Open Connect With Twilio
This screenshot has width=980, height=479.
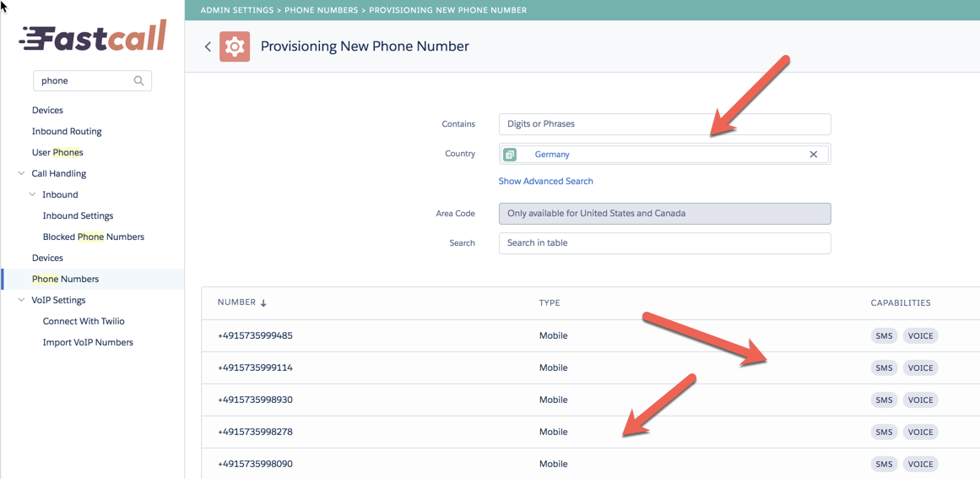point(84,321)
